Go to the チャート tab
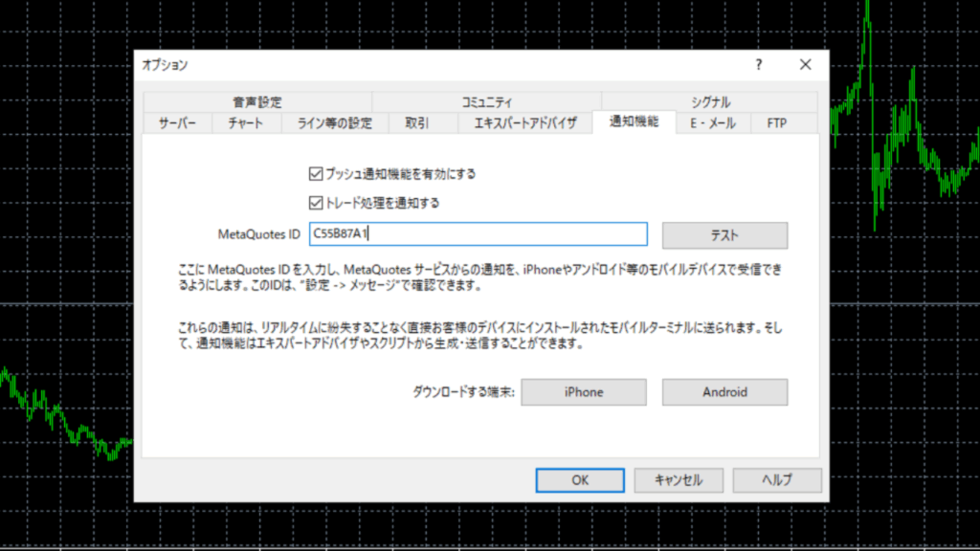This screenshot has height=551, width=980. tap(246, 123)
